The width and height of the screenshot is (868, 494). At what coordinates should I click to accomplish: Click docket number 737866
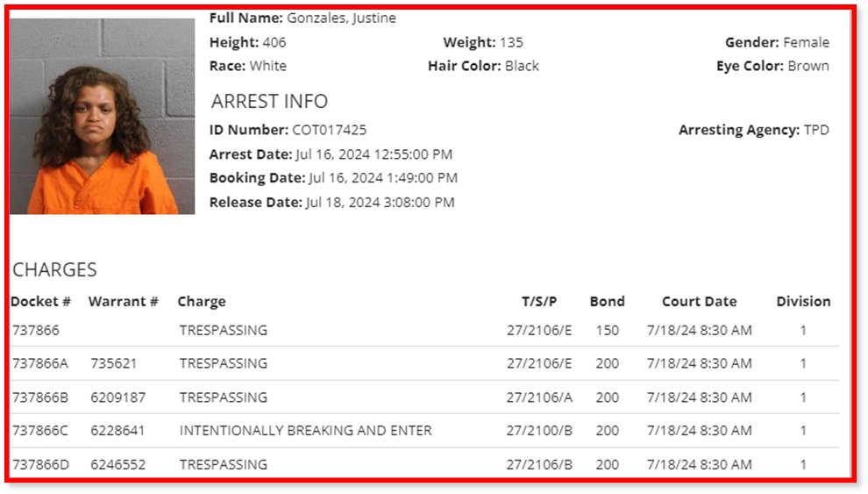[35, 330]
